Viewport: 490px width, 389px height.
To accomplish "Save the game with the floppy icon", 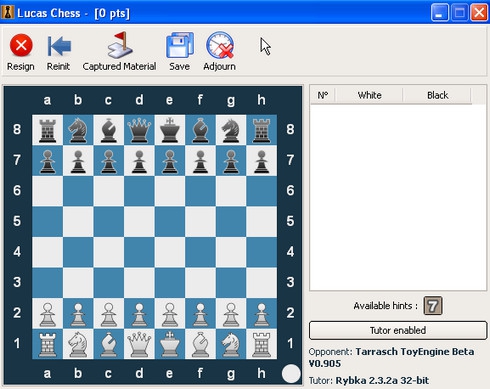I will pos(180,45).
